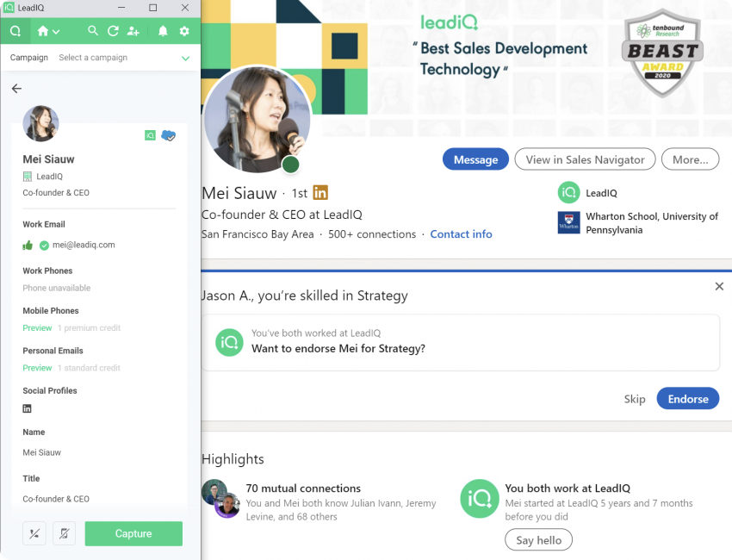Click the green Capture button
The image size is (732, 560).
tap(133, 533)
